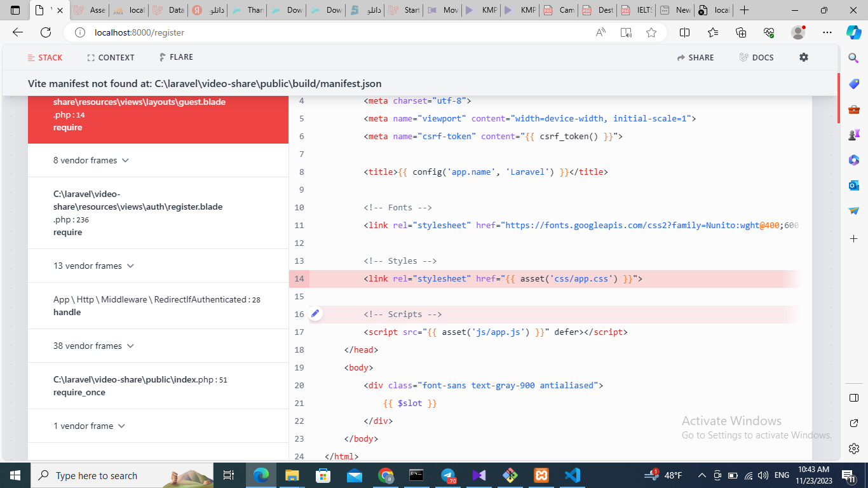Click the SHARE button
The height and width of the screenshot is (488, 868).
(x=695, y=57)
